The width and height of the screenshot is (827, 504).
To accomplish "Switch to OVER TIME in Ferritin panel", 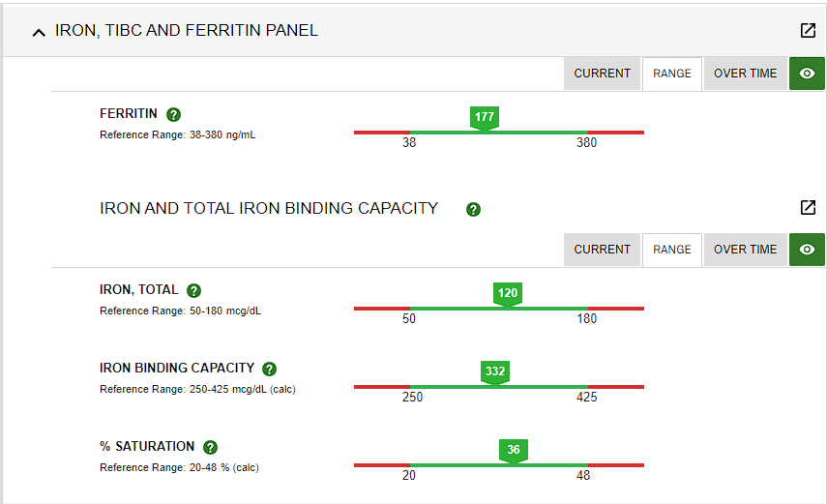I will tap(745, 74).
